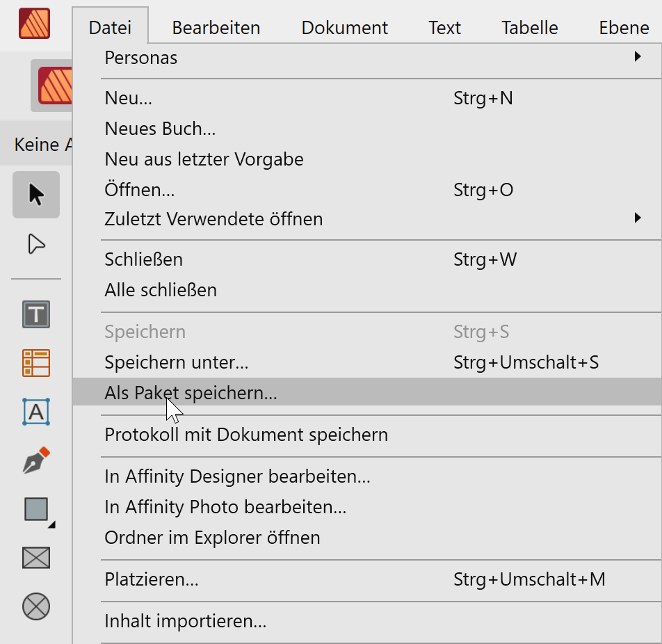
Task: Select the Pen tool
Action: click(36, 460)
